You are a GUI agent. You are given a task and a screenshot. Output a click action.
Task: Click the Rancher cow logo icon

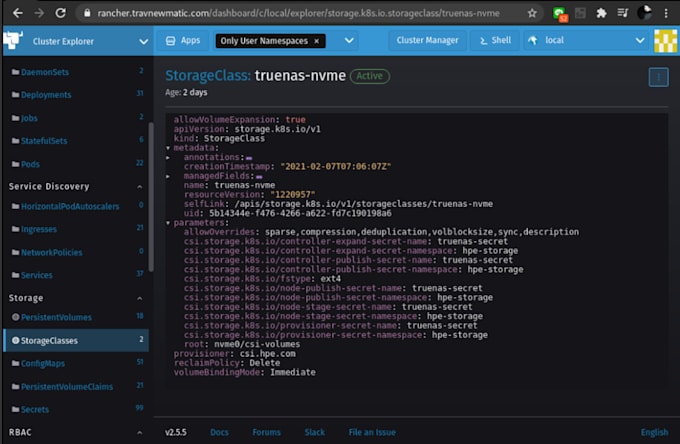click(14, 40)
